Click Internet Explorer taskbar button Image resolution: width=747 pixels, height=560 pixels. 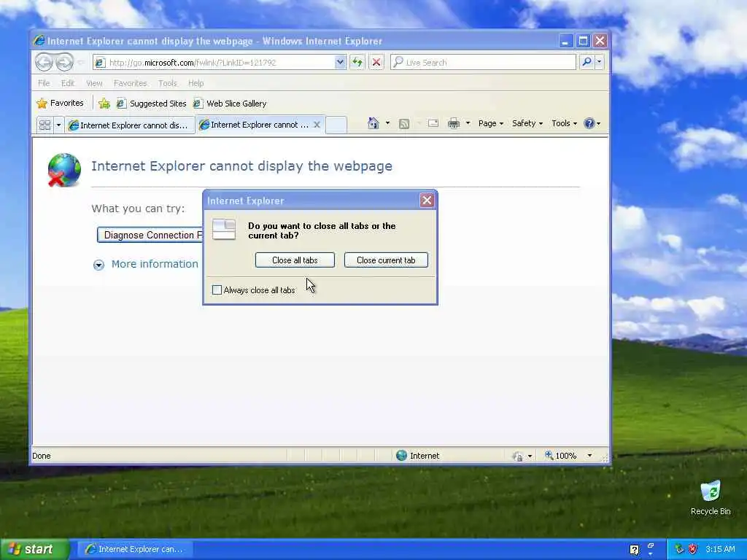(135, 550)
